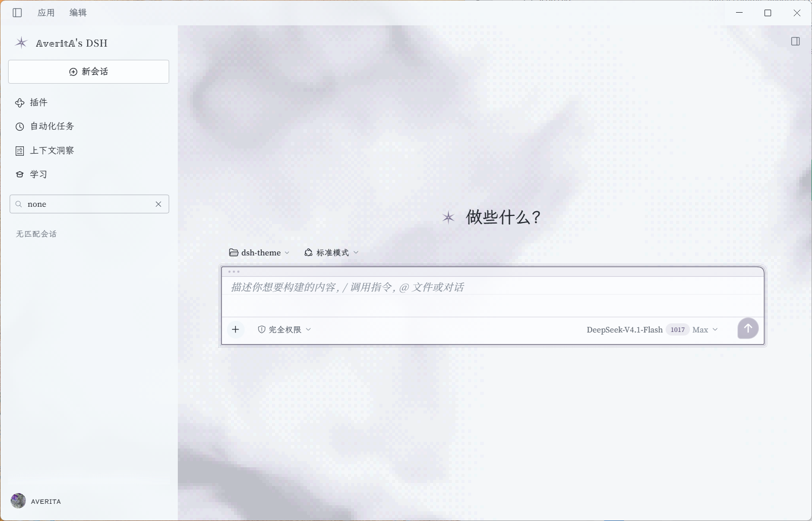Click the AVERITA username label
812x521 pixels.
click(x=46, y=501)
